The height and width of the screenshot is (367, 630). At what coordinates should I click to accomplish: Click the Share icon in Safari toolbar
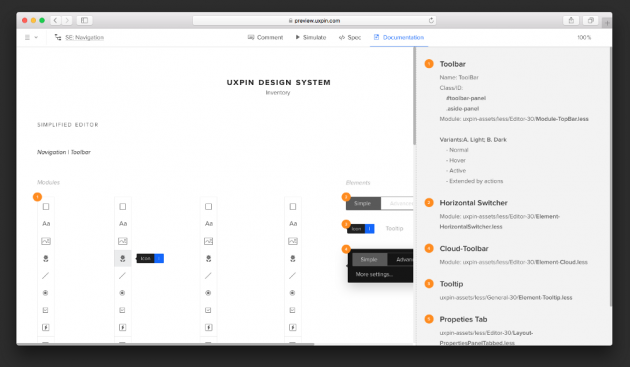click(571, 20)
